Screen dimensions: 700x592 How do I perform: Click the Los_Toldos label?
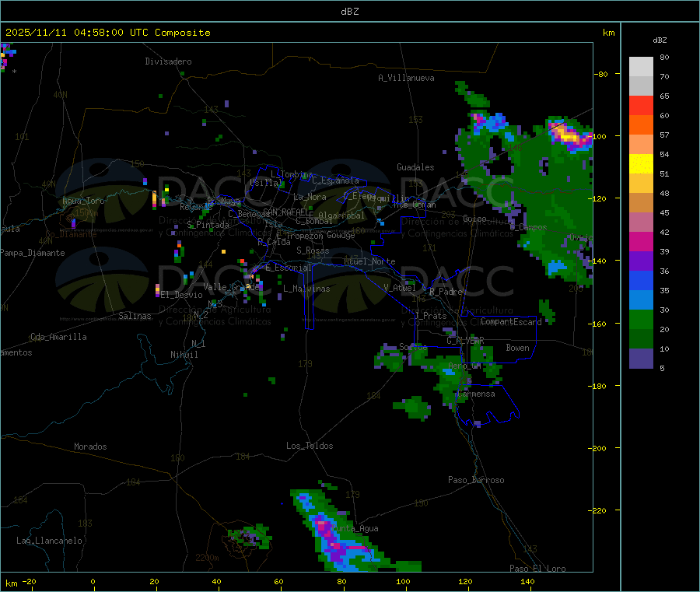point(310,446)
